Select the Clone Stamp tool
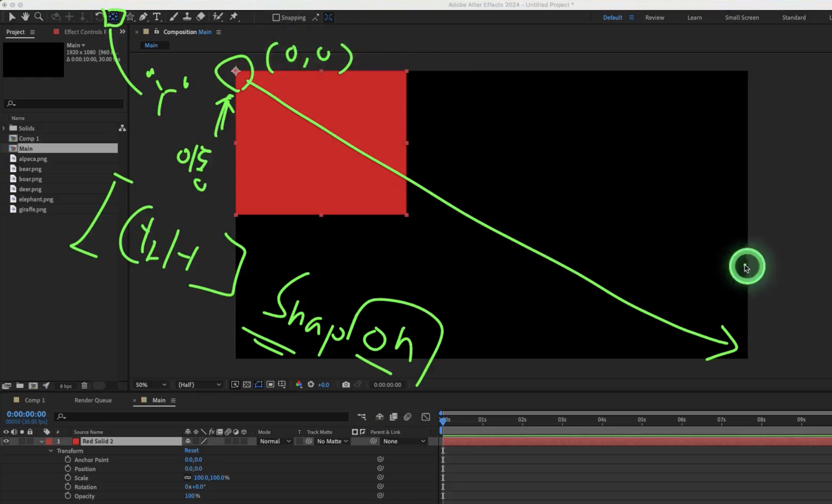The height and width of the screenshot is (504, 832). coord(187,17)
